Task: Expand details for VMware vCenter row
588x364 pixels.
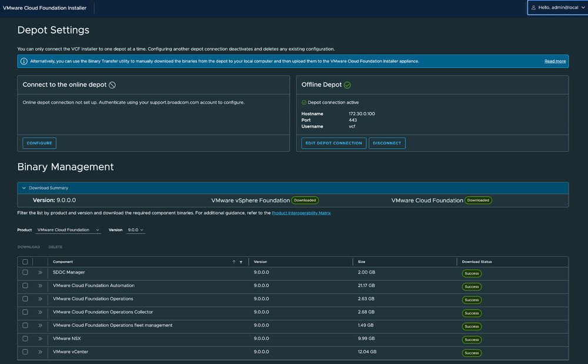Action: point(40,352)
